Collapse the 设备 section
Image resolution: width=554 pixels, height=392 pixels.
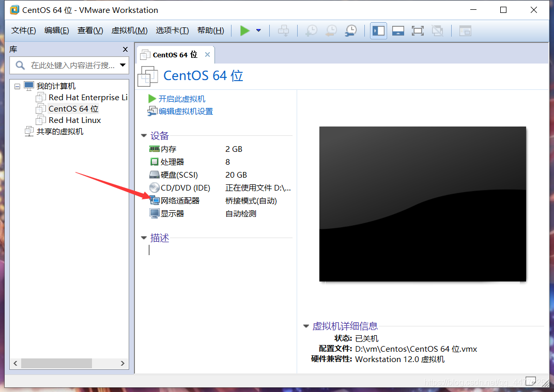tap(144, 136)
